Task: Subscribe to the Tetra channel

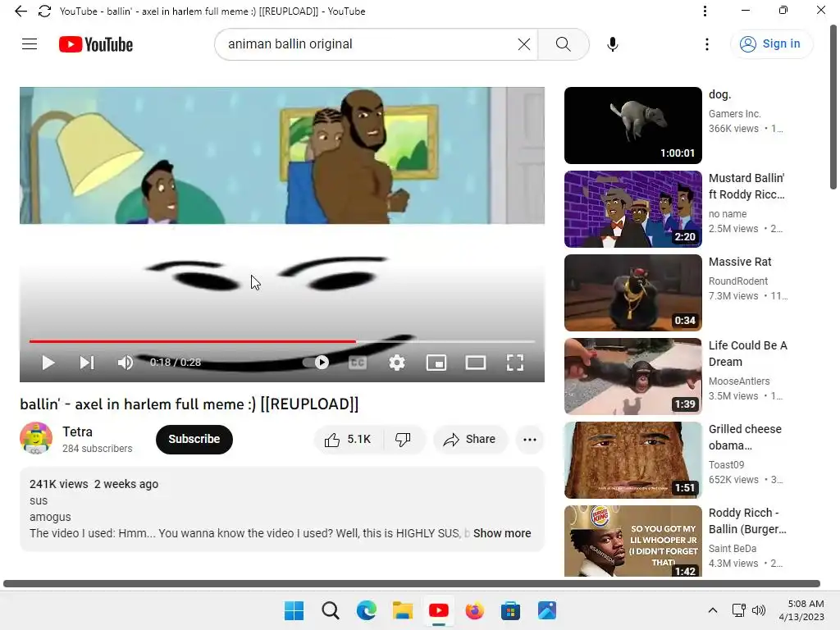Action: 194,440
